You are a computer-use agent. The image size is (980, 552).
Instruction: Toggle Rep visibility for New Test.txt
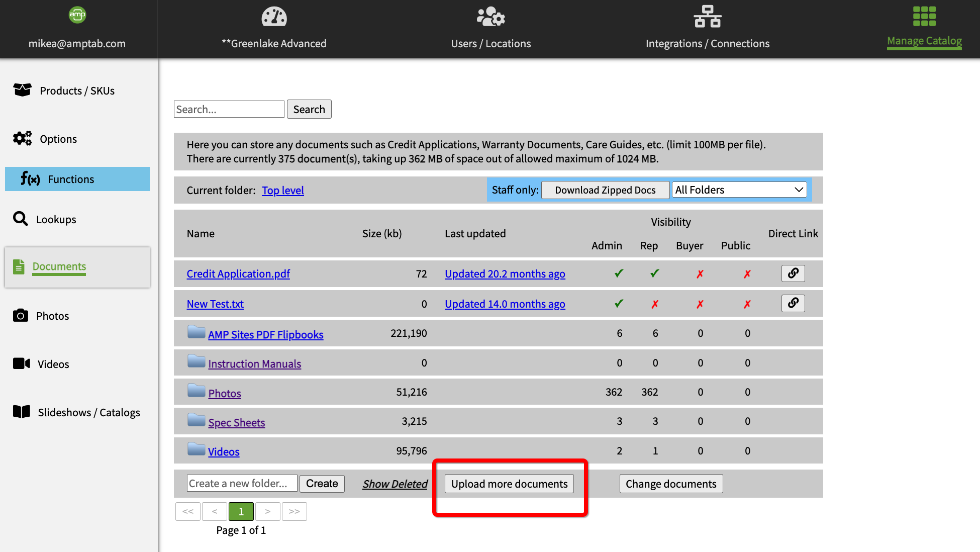coord(655,304)
